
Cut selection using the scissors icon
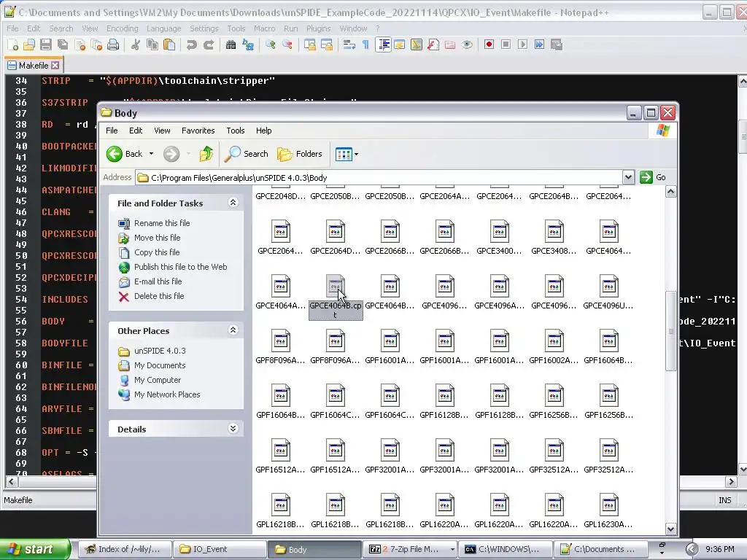point(136,44)
